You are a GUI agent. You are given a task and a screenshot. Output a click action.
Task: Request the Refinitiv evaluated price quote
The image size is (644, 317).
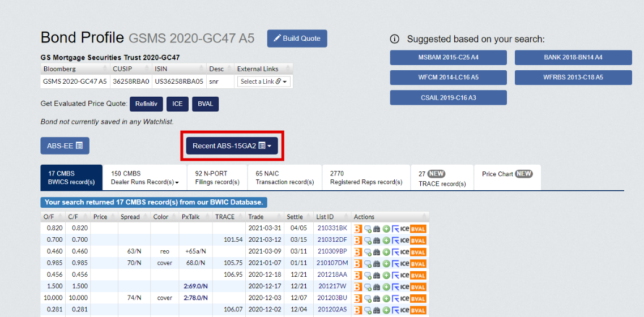pyautogui.click(x=146, y=104)
